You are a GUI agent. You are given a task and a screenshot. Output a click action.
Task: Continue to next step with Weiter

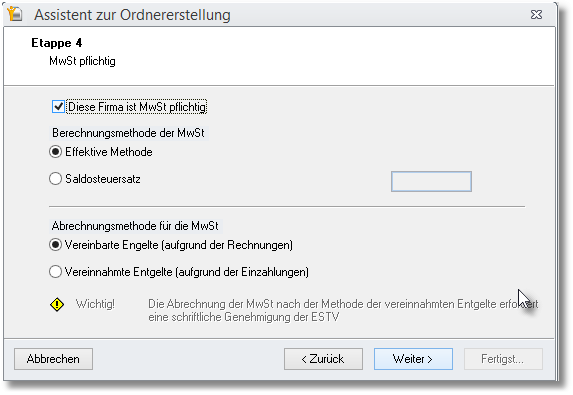click(413, 359)
